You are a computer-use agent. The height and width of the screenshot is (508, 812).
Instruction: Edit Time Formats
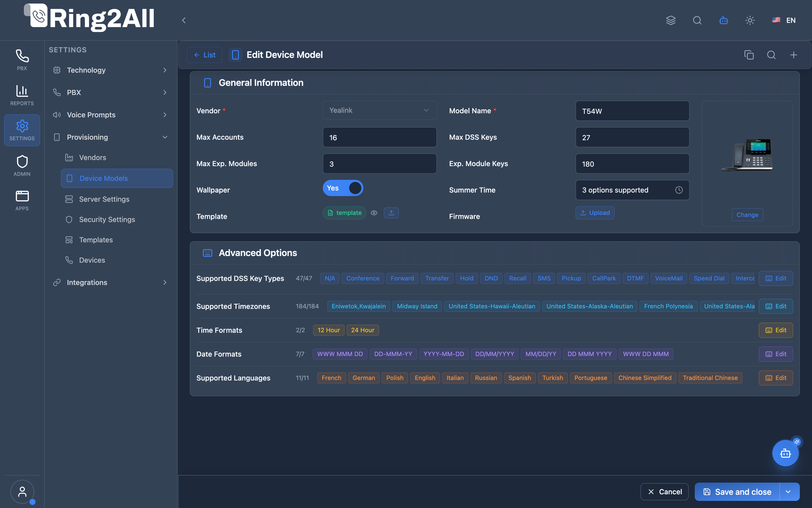coord(776,330)
